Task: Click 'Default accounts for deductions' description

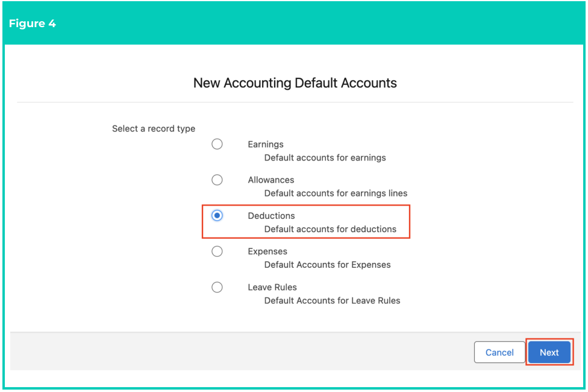Action: click(330, 229)
